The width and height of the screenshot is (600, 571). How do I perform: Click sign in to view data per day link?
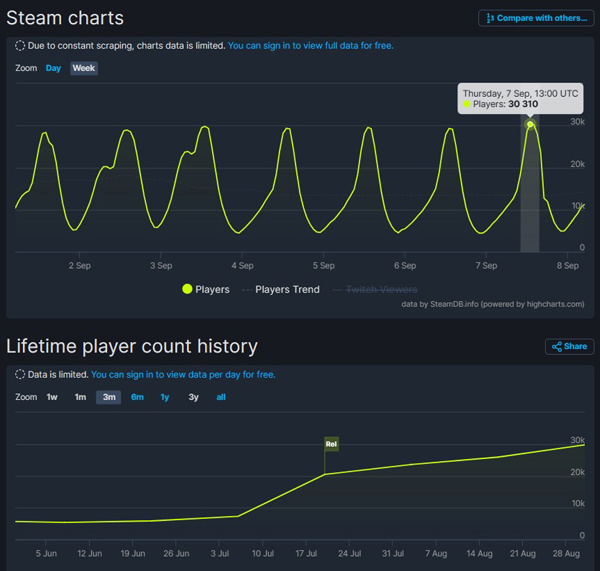(183, 375)
